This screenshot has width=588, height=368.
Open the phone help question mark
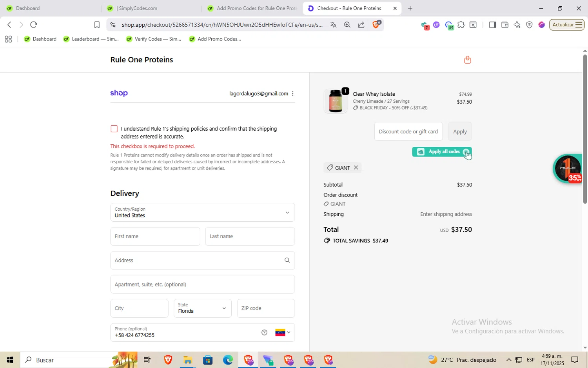click(x=264, y=332)
